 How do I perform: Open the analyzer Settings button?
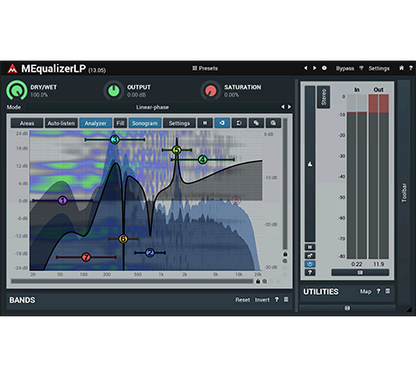point(179,123)
